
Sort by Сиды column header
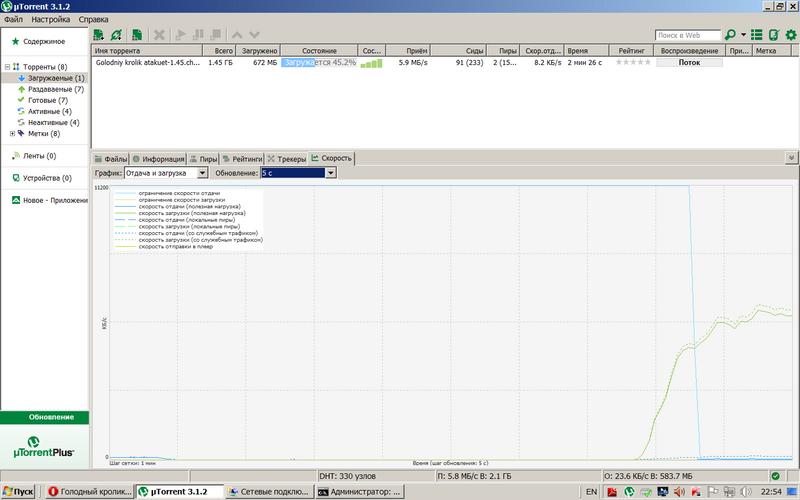[x=459, y=51]
